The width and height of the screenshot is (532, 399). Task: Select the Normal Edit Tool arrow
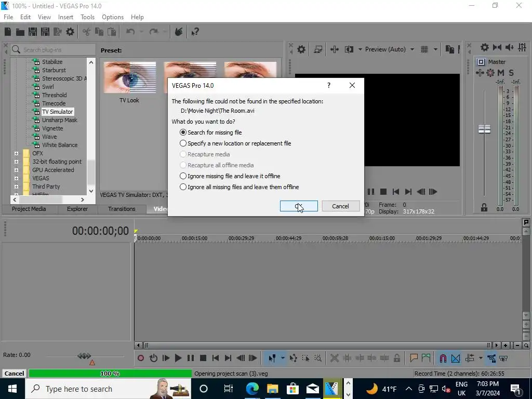[x=272, y=358]
